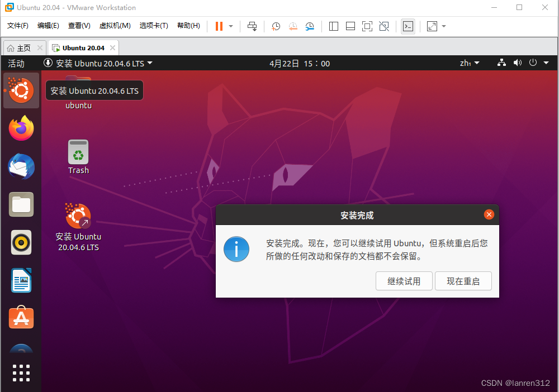The image size is (559, 392).
Task: Open the 文件(F) menu
Action: click(x=18, y=26)
